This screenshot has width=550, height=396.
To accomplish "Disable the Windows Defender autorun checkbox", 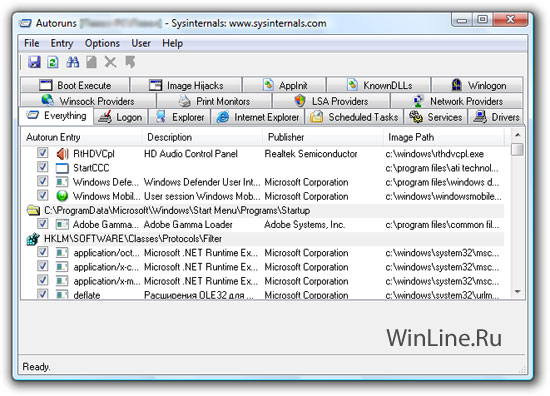I will pyautogui.click(x=42, y=181).
